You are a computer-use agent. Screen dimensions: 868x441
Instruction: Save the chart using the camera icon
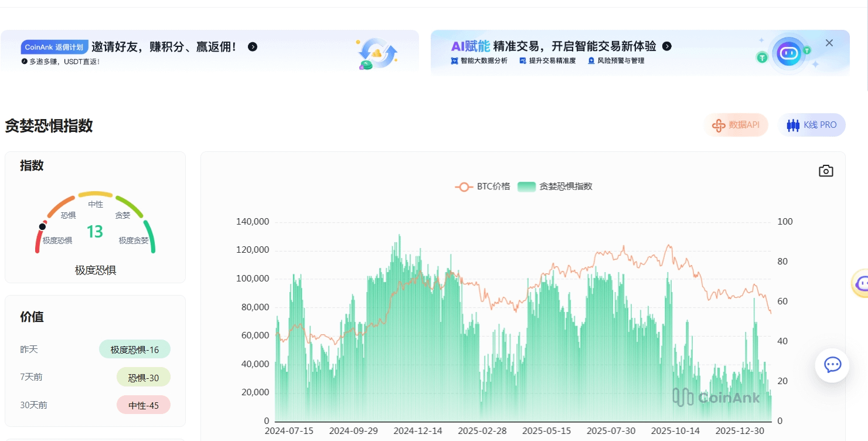pyautogui.click(x=826, y=171)
